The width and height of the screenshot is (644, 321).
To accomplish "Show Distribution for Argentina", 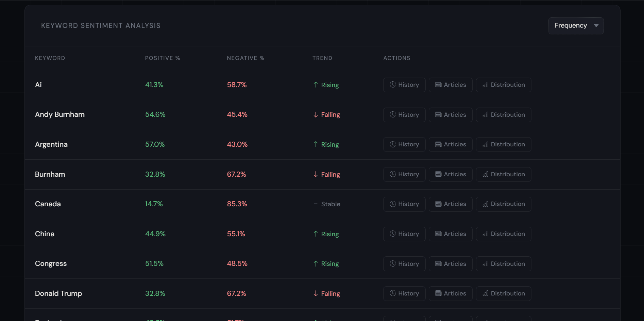I will pyautogui.click(x=504, y=144).
